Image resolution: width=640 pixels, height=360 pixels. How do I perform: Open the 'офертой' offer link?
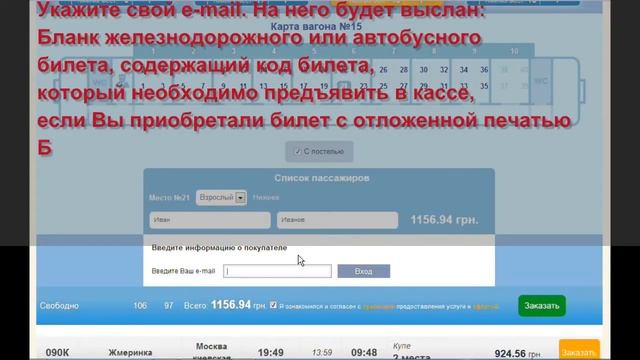(x=485, y=307)
